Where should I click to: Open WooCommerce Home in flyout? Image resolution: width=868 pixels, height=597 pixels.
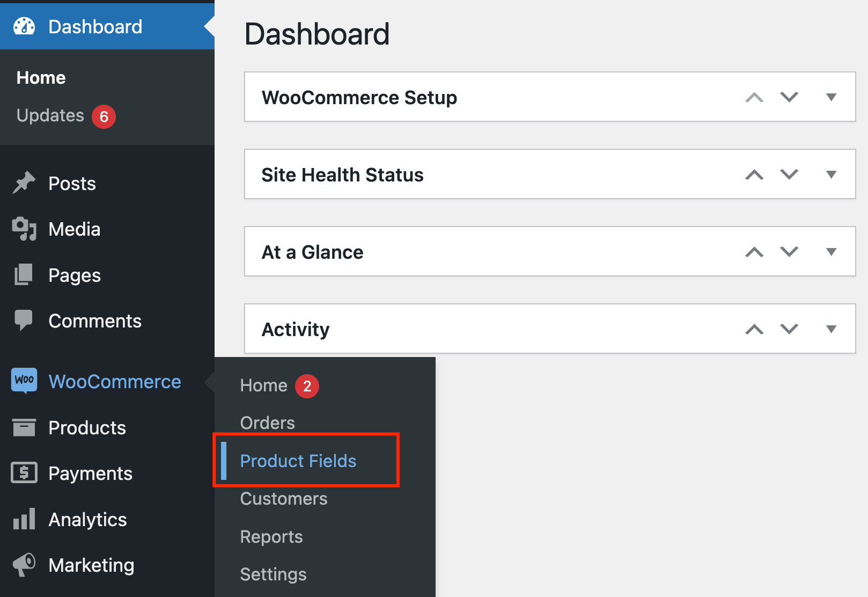coord(263,385)
